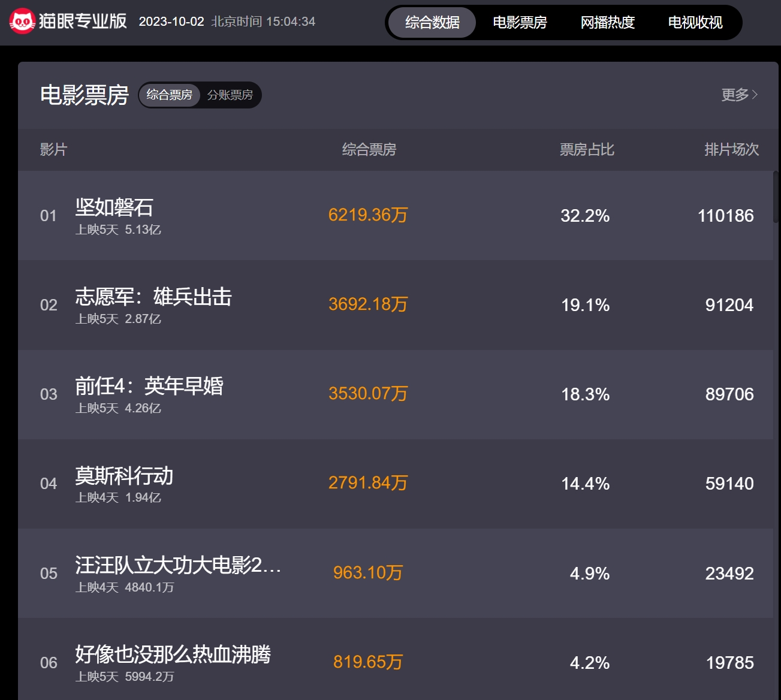Go to the 电视收视 tab
Image resolution: width=781 pixels, height=700 pixels.
695,23
